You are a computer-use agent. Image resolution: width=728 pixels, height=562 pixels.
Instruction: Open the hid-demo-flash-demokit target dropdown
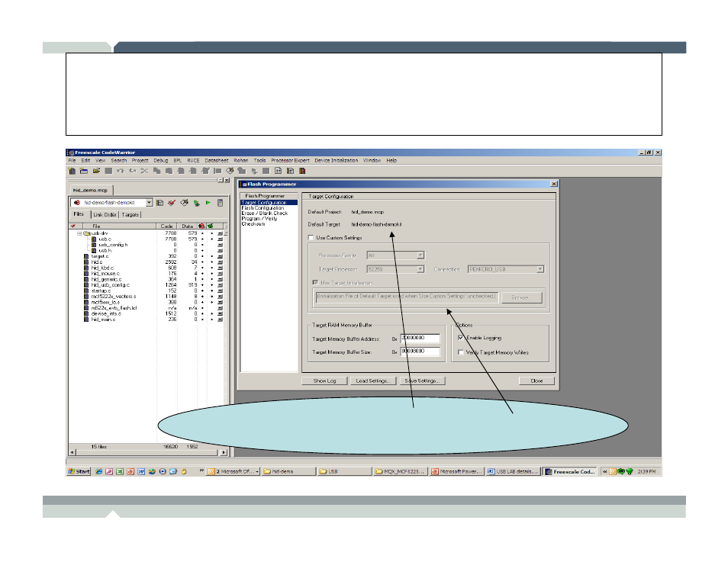coord(149,203)
